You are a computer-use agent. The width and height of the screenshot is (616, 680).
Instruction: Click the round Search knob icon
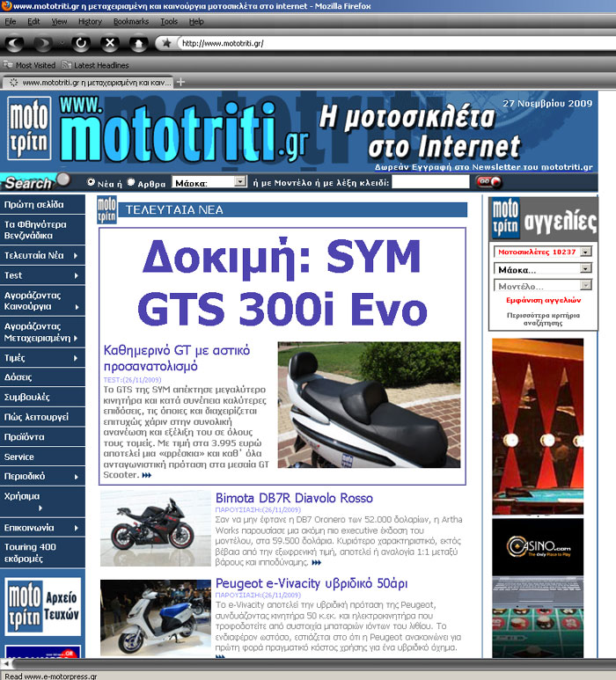(63, 179)
